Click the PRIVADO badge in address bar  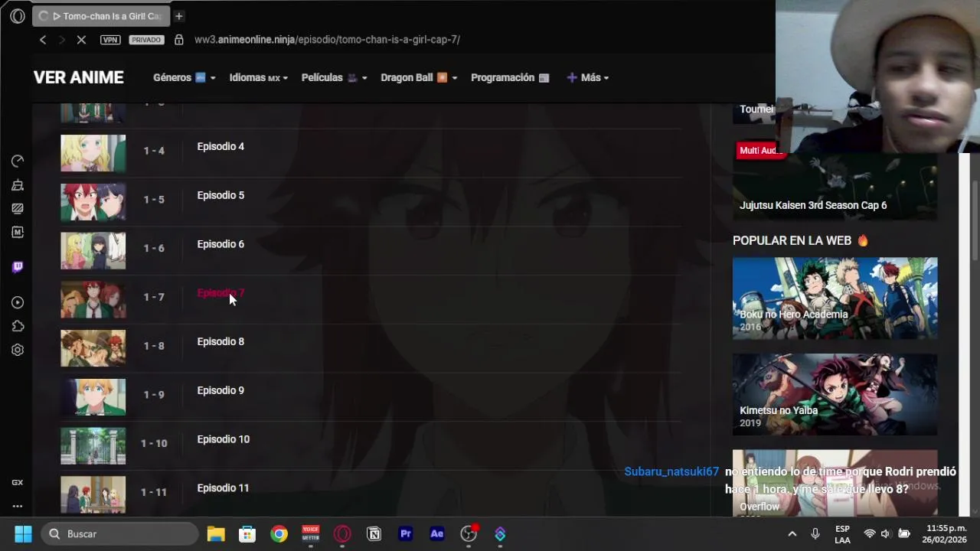pyautogui.click(x=146, y=40)
